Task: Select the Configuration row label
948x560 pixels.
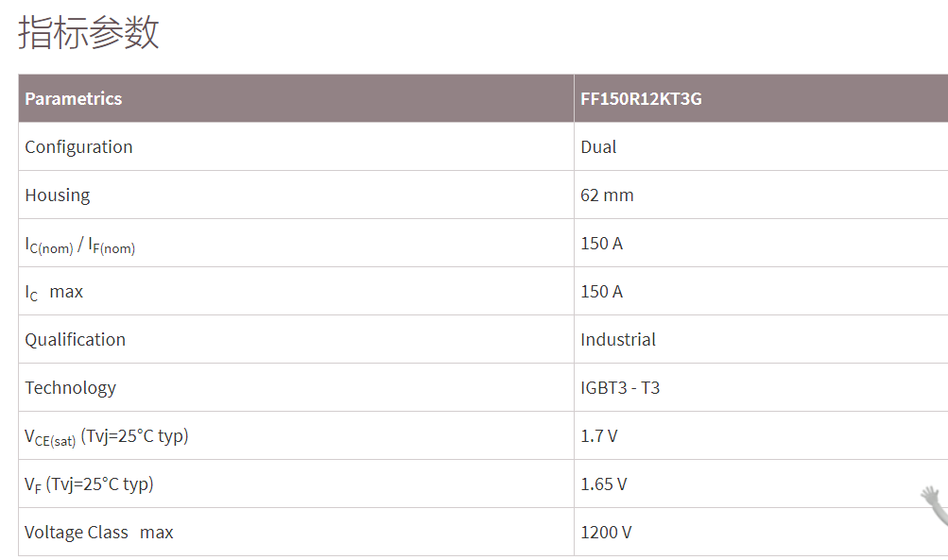Action: pos(78,146)
